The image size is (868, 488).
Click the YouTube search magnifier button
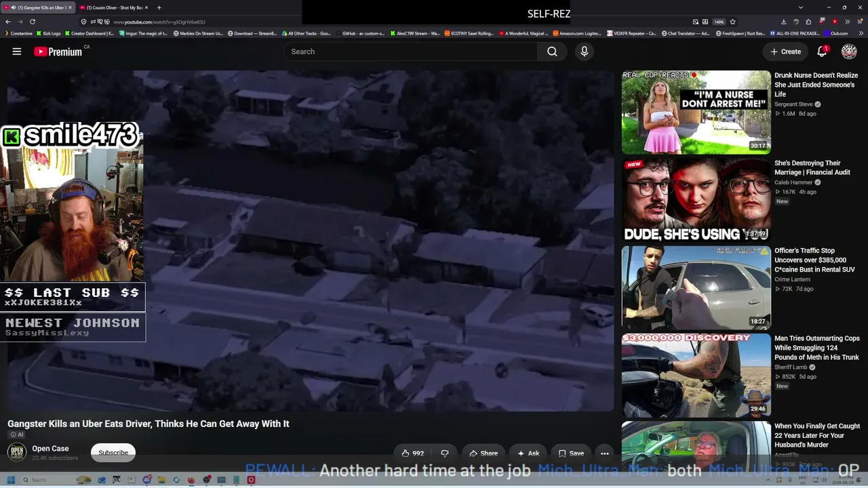(552, 52)
